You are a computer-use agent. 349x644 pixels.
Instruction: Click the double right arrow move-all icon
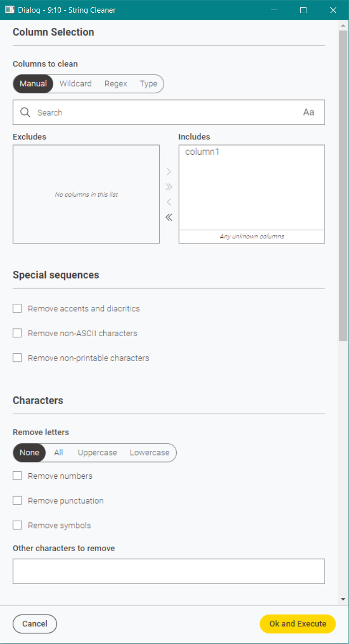click(169, 187)
